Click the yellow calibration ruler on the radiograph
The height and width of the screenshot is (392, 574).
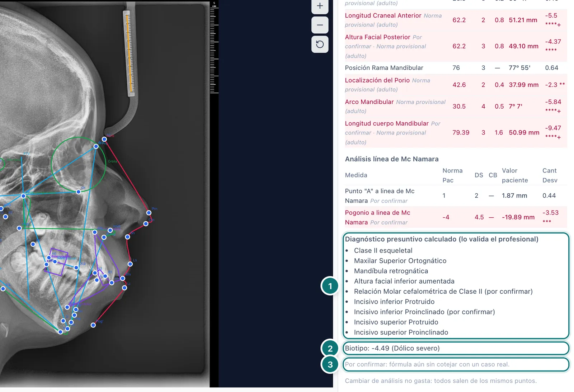pyautogui.click(x=129, y=54)
